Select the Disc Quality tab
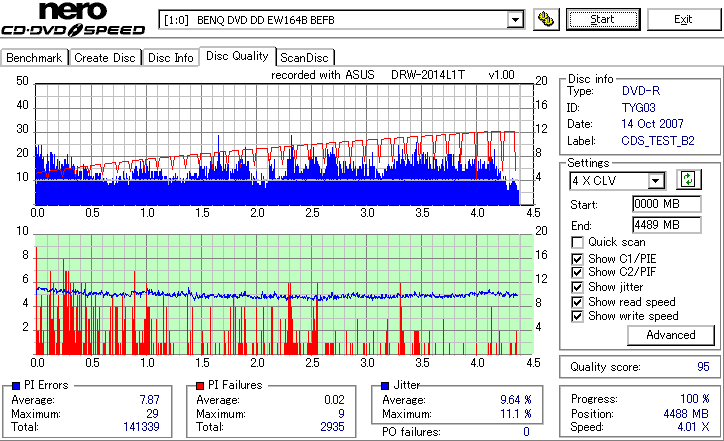724x441 pixels. click(x=237, y=56)
